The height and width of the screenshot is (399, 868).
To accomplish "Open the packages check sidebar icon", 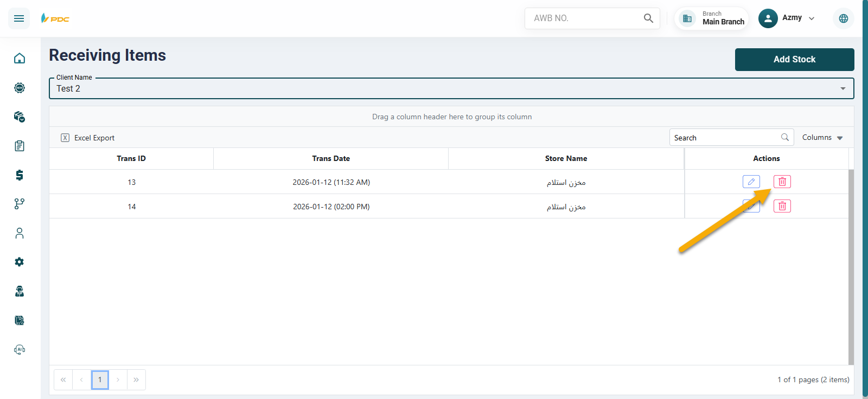I will point(20,117).
